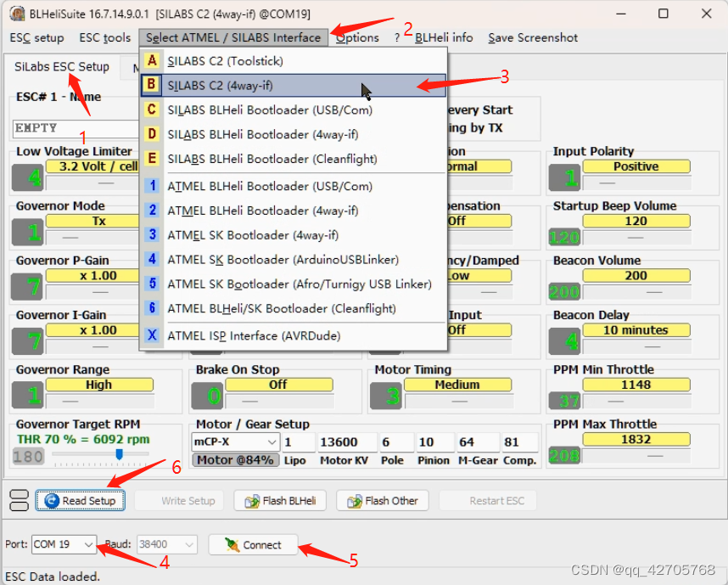The image size is (728, 585).
Task: Click Governor P-Gain x 1.00 bar
Action: pos(92,276)
